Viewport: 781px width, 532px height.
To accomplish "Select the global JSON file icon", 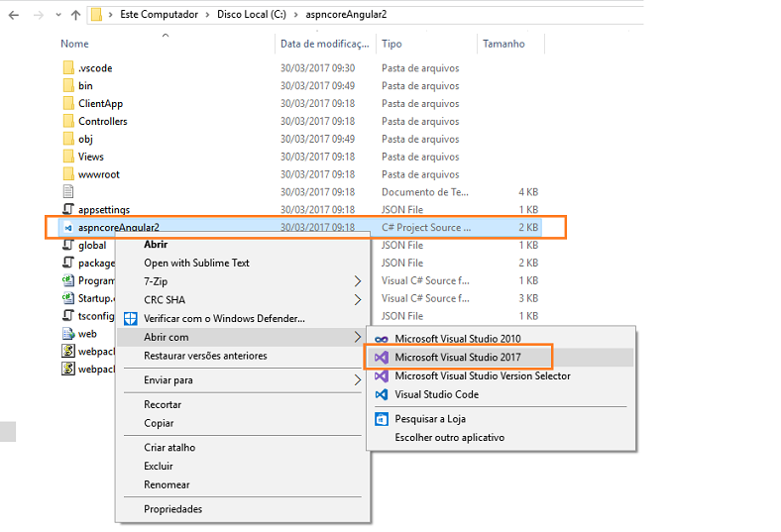I will 68,245.
